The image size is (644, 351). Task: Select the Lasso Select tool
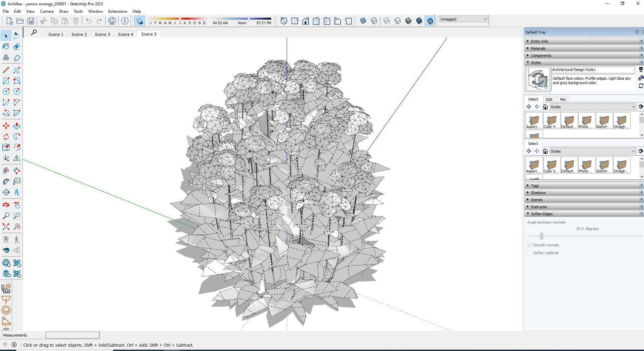click(17, 36)
